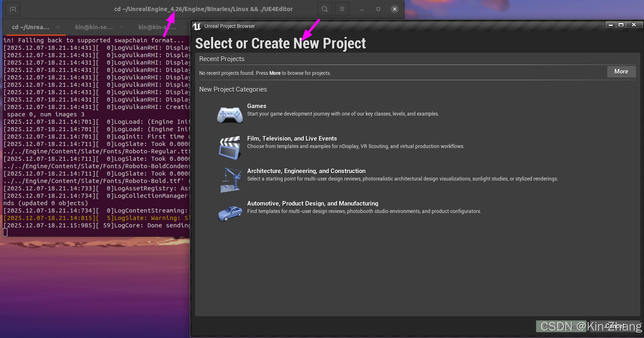The image size is (644, 338).
Task: Click the LogContentStreaming terminal line
Action: pos(96,211)
